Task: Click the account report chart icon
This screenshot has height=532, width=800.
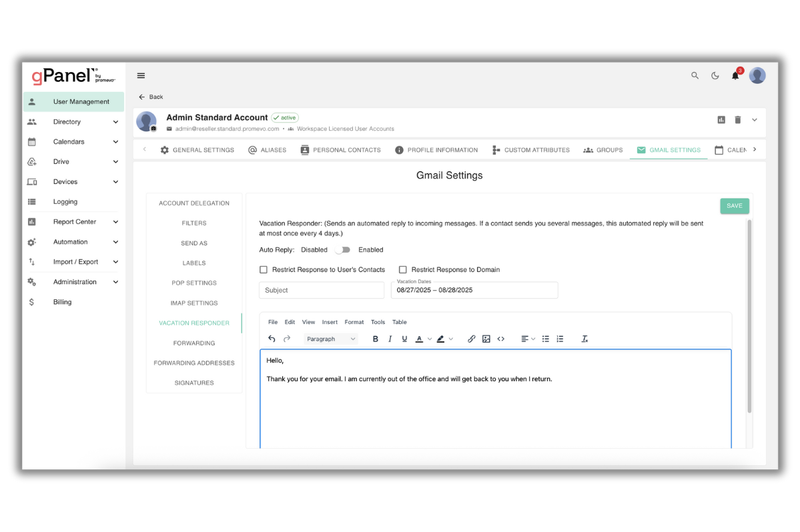Action: tap(721, 120)
